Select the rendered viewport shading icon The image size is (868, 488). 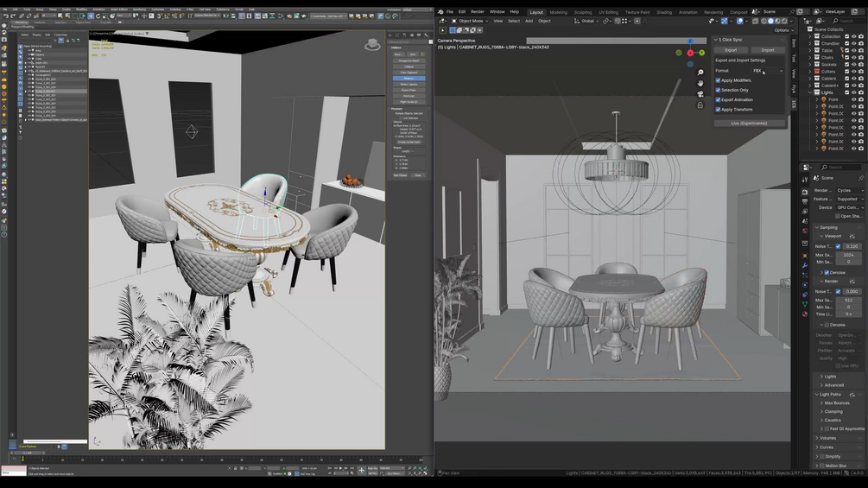coord(784,21)
